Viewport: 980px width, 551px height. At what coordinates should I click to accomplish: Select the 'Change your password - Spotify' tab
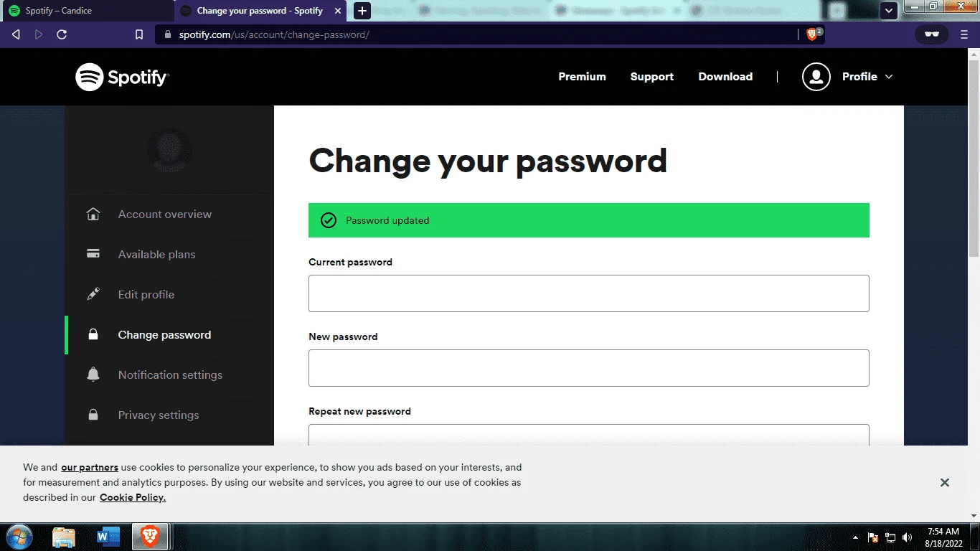pyautogui.click(x=262, y=11)
